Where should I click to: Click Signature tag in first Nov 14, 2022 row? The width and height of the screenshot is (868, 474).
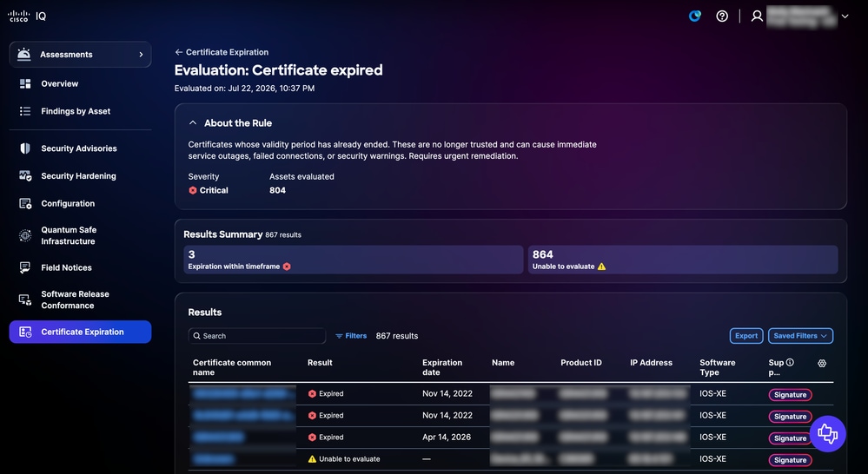click(790, 395)
